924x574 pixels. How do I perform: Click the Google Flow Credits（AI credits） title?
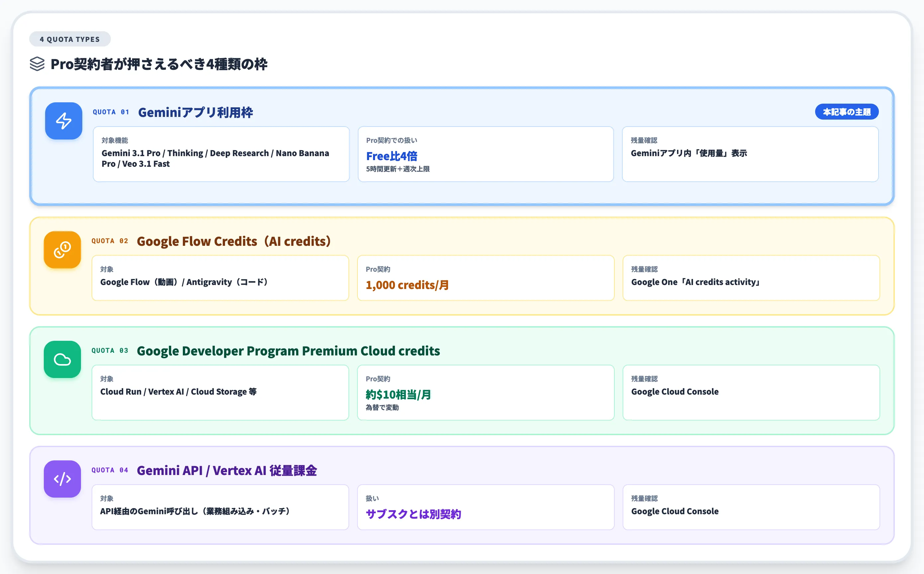pyautogui.click(x=234, y=241)
